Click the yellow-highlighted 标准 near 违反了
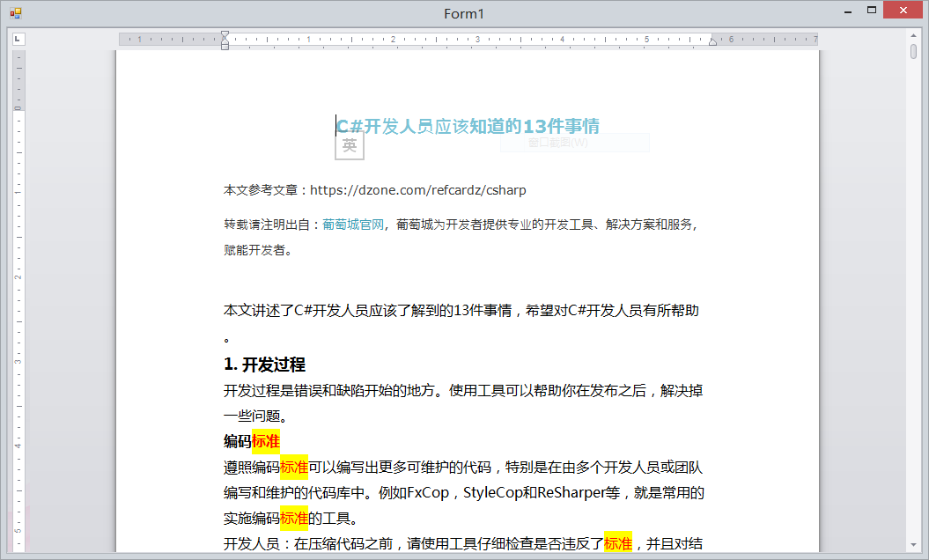 [x=619, y=546]
